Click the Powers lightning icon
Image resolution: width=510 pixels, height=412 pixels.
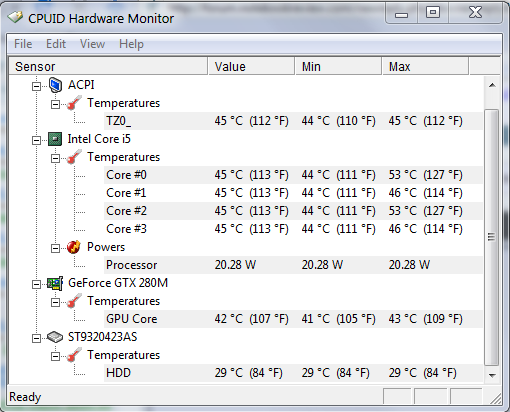[74, 247]
